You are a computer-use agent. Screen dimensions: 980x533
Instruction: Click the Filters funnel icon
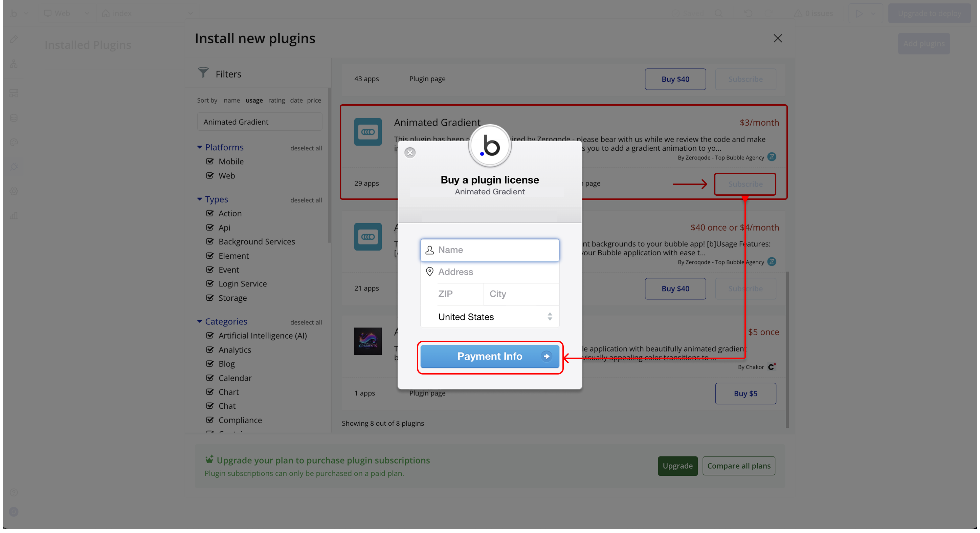(203, 72)
